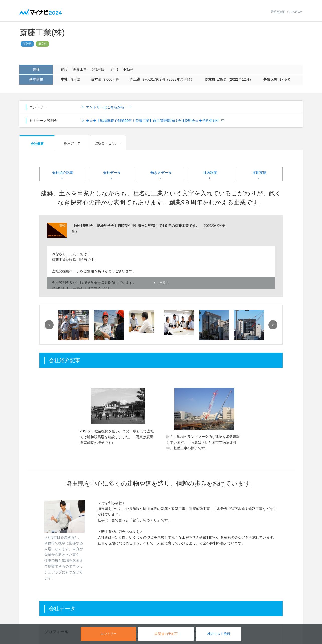Open the エントリーはこちらから！ link
Screen dimensions: 322x644
107,107
